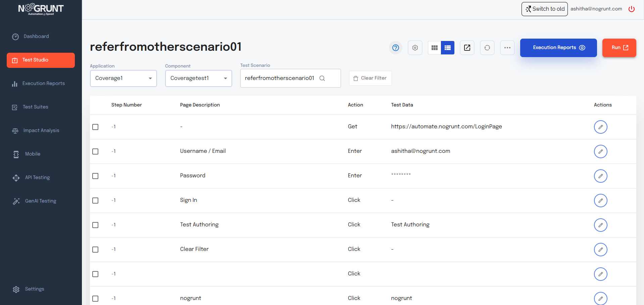
Task: Open the GenAI Testing text label in sidebar
Action: pyautogui.click(x=41, y=201)
